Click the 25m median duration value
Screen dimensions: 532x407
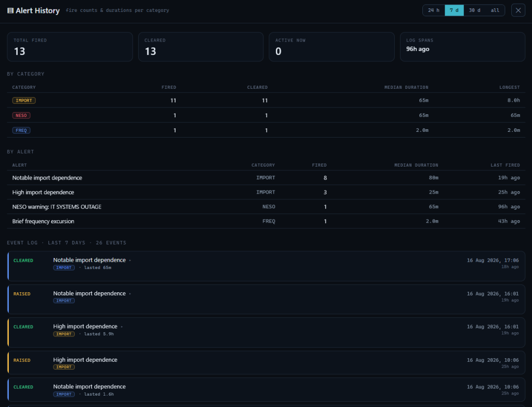tap(434, 192)
